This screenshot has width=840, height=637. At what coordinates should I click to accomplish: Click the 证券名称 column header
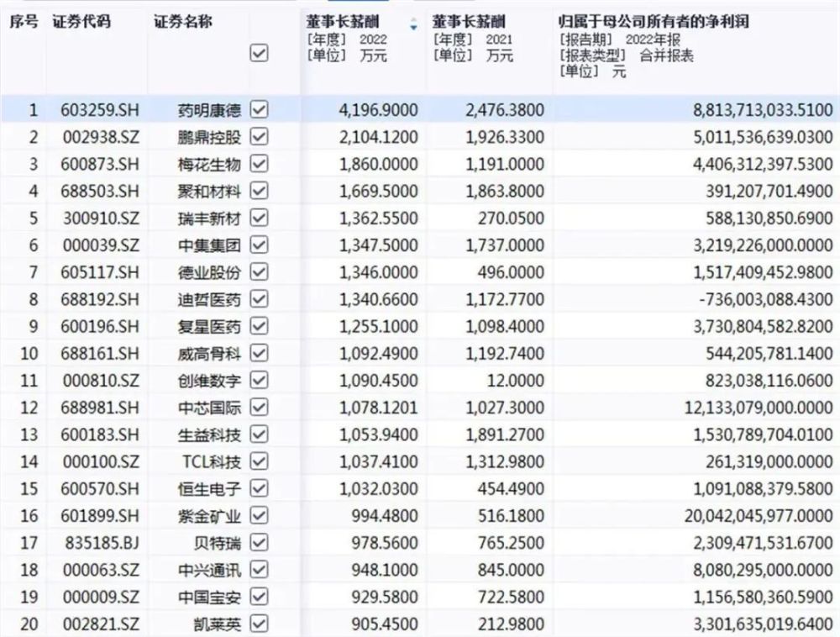click(x=183, y=22)
